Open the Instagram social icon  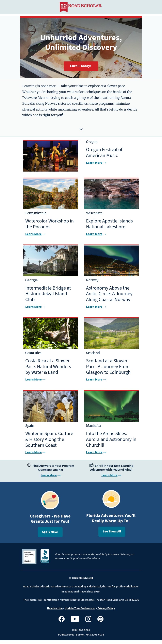point(88,619)
